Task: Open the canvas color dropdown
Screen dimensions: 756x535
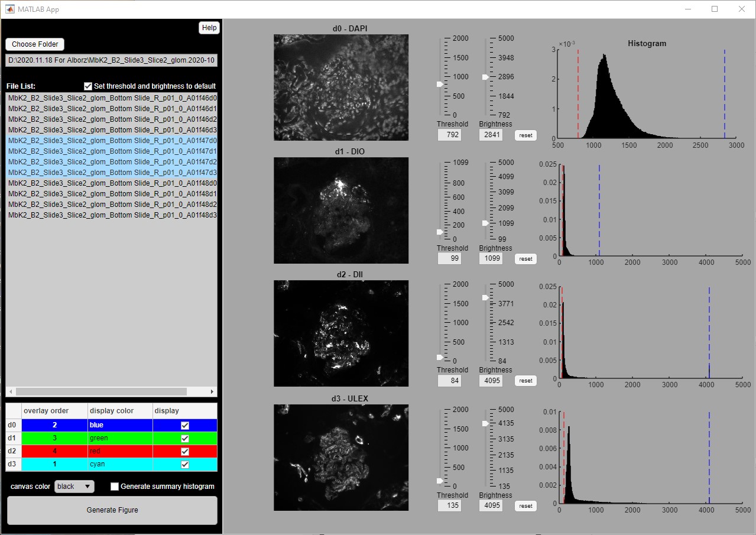Action: tap(74, 487)
